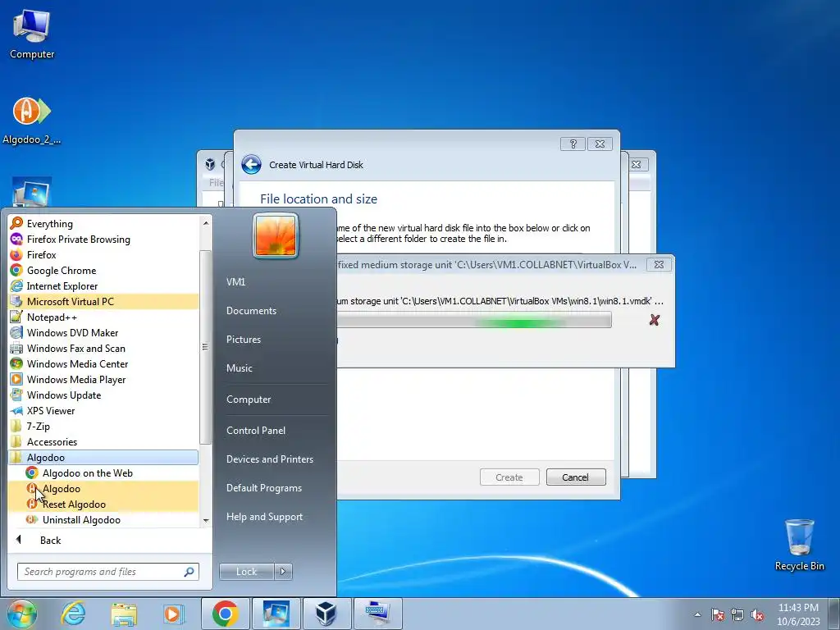
Task: Open Algodoo on the Web shortcut
Action: click(103, 472)
